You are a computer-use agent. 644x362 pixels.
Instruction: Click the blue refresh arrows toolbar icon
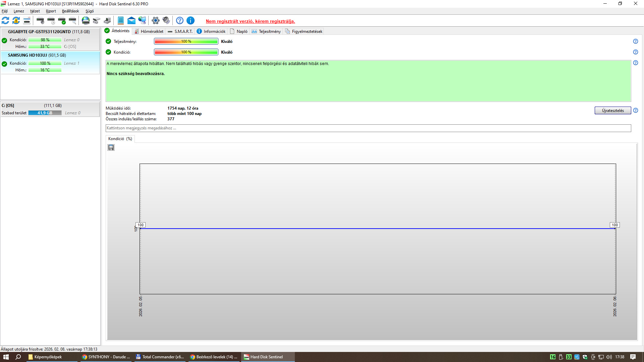(5, 21)
